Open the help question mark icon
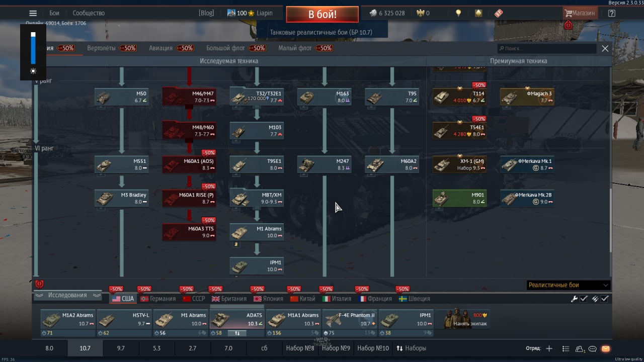The image size is (644, 362). (612, 13)
